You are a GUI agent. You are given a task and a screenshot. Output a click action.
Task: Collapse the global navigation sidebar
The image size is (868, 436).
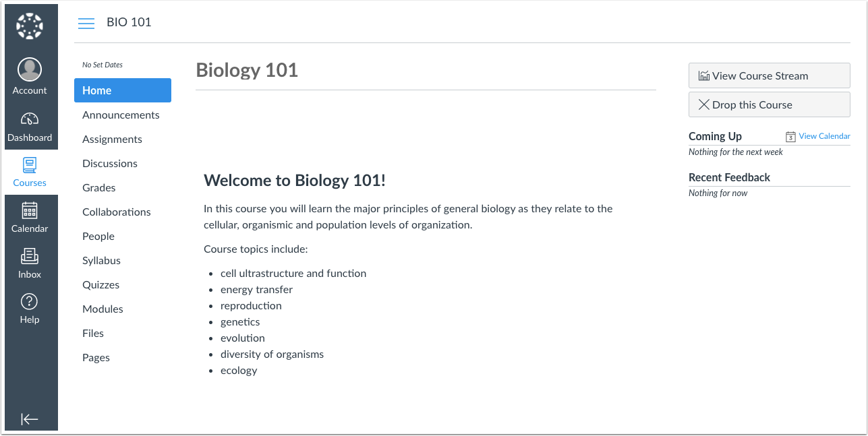30,418
